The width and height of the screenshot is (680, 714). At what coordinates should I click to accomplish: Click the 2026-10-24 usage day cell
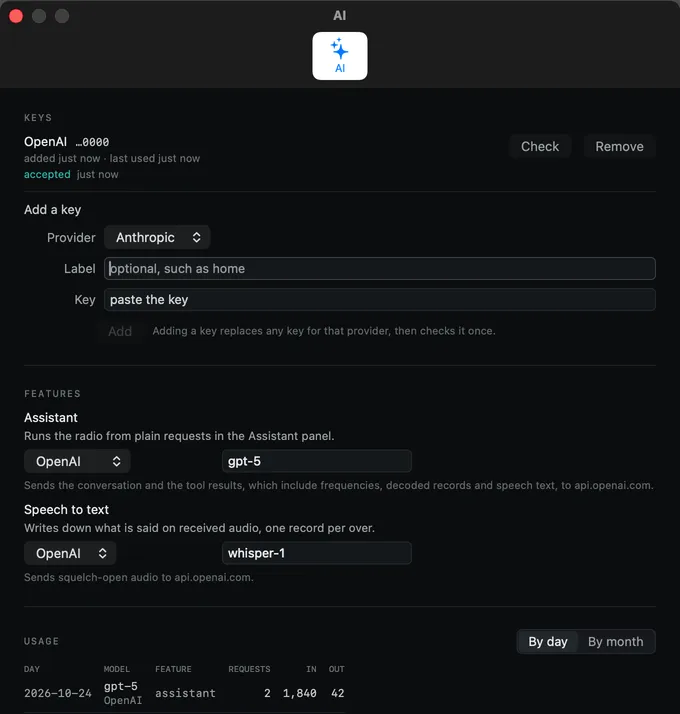pos(58,693)
